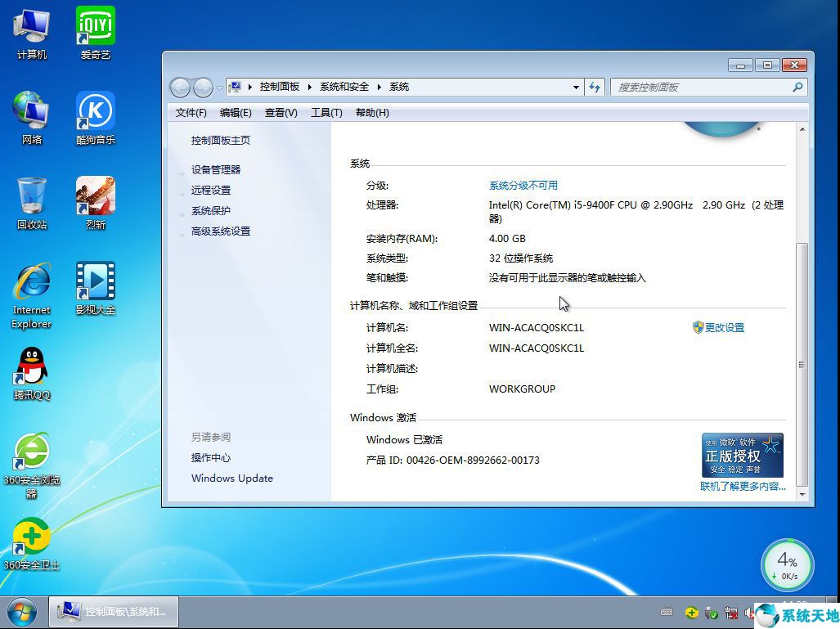Click the 360 memory usage 4% floating widget
This screenshot has width=840, height=629.
(x=787, y=566)
